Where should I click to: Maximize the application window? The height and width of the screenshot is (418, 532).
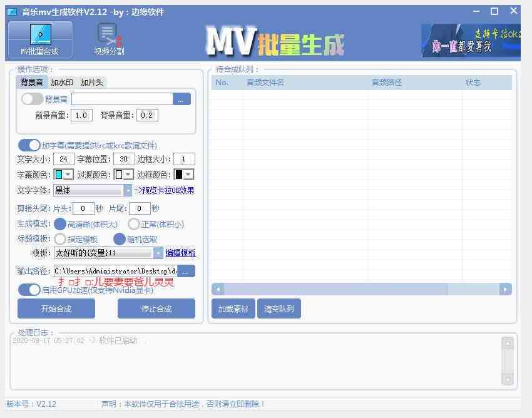tap(494, 11)
